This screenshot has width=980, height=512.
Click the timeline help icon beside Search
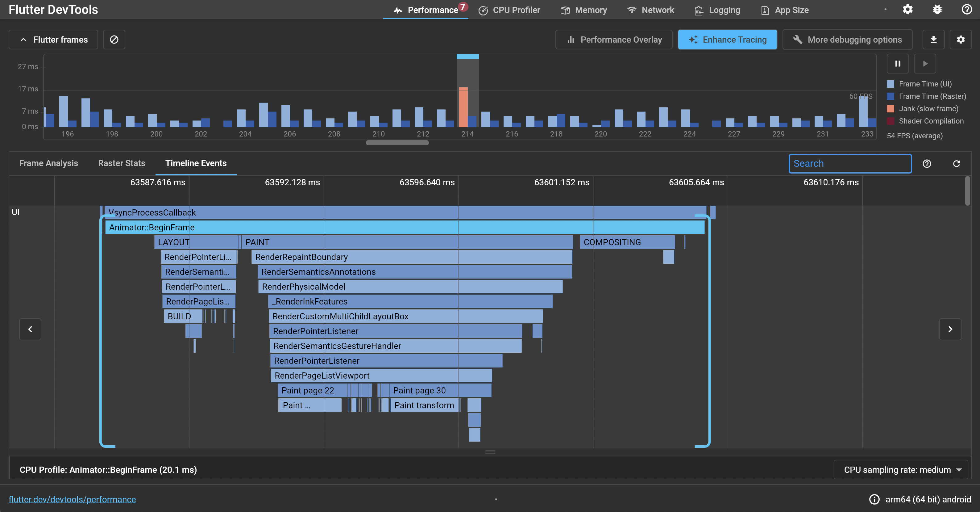tap(927, 164)
